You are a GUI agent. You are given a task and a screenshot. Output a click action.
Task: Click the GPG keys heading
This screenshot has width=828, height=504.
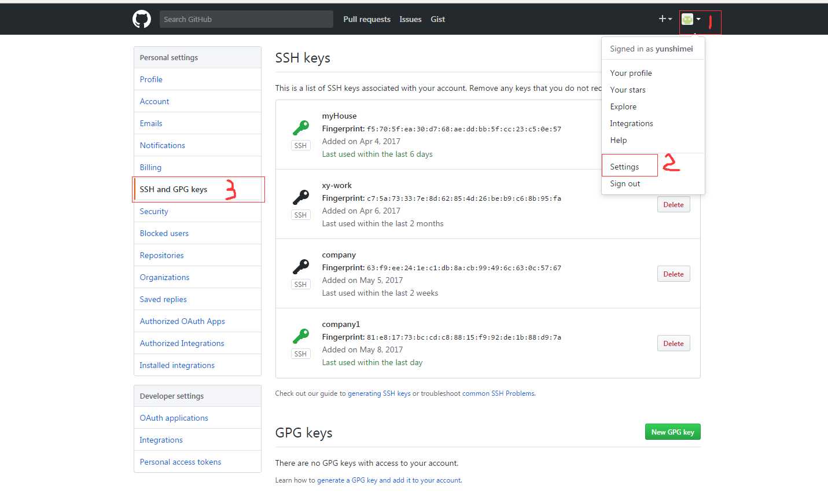pos(304,433)
